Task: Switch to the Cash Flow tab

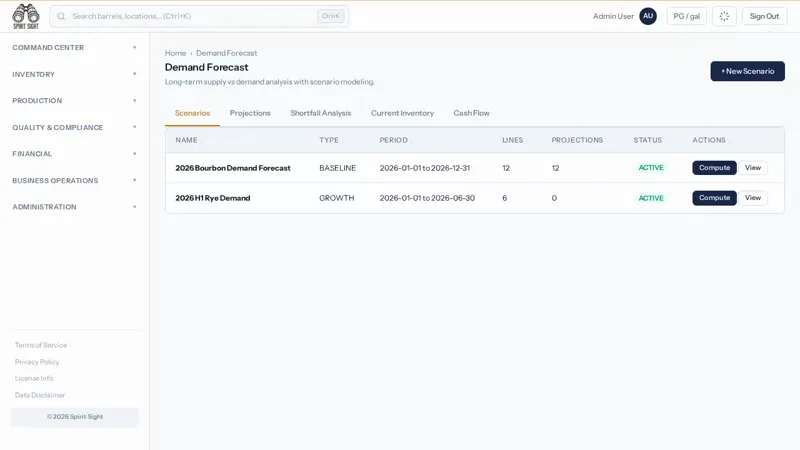Action: click(x=471, y=113)
